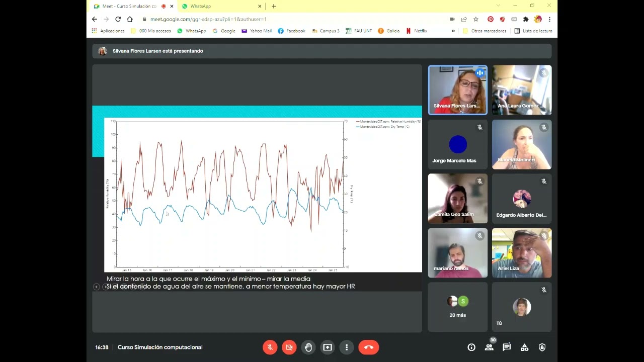This screenshot has width=644, height=362.
Task: Leave the call with red hang-up button
Action: [x=369, y=347]
